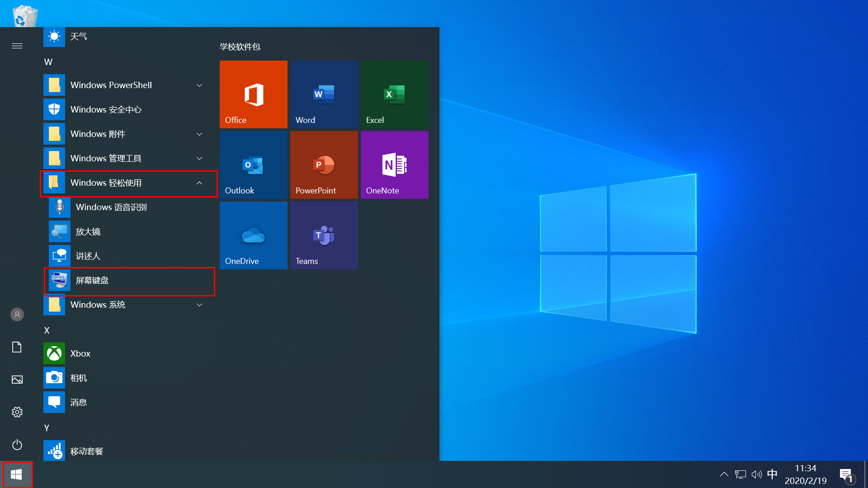The image size is (868, 488).
Task: Click the letter X group header
Action: (x=47, y=330)
